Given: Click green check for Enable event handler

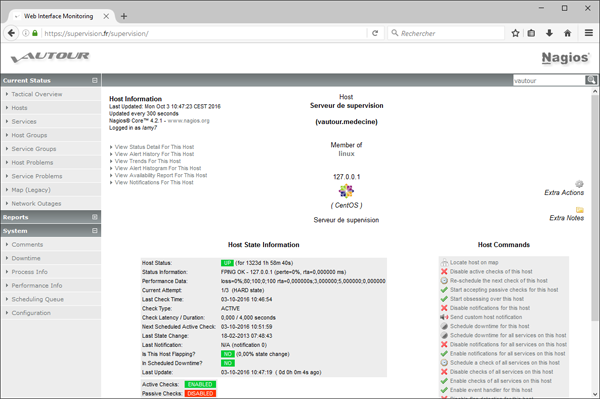Looking at the screenshot, I should 444,390.
